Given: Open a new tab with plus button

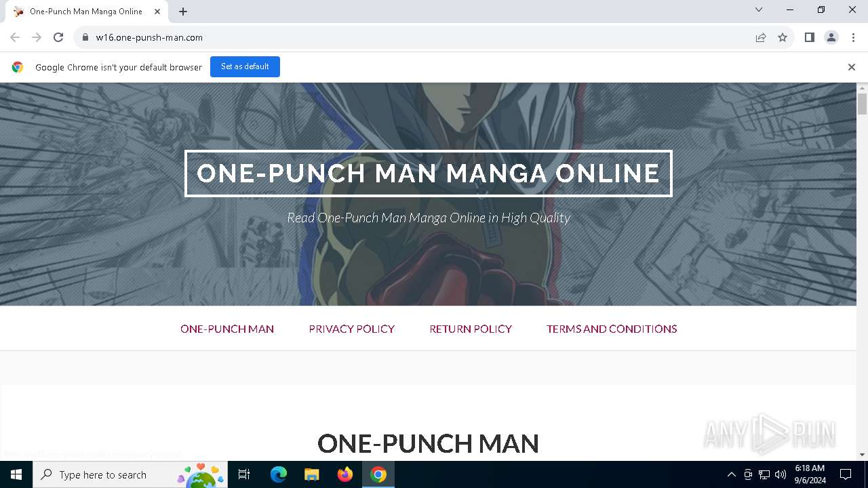Looking at the screenshot, I should pos(183,12).
